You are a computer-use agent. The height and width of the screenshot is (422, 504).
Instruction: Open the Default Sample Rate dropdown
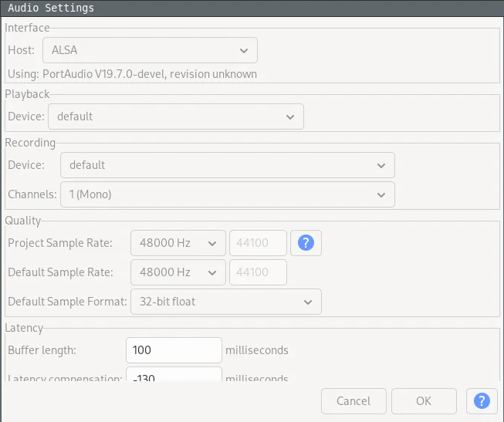(x=178, y=272)
